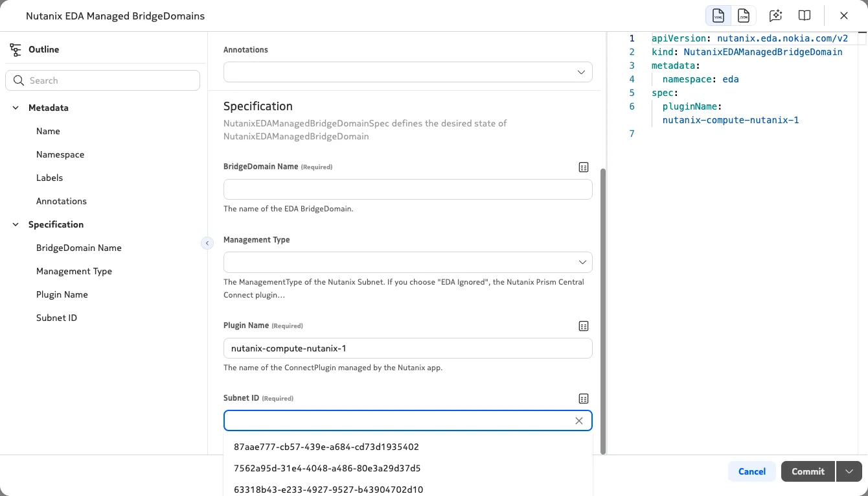The width and height of the screenshot is (868, 496).
Task: Clear the Subnet ID field
Action: pos(579,421)
